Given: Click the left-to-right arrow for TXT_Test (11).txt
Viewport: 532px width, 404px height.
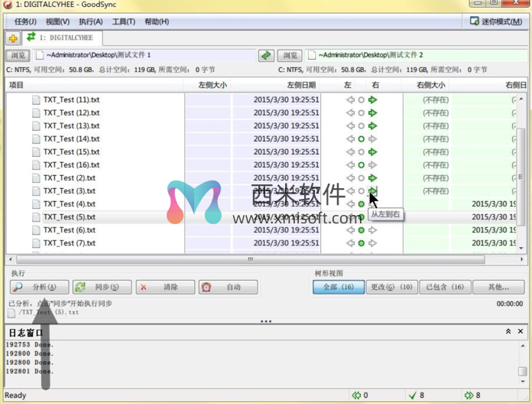Looking at the screenshot, I should coord(373,99).
